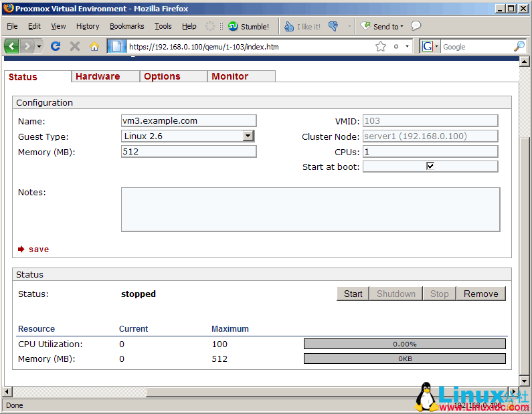Expand the Send to dropdown

[382, 27]
